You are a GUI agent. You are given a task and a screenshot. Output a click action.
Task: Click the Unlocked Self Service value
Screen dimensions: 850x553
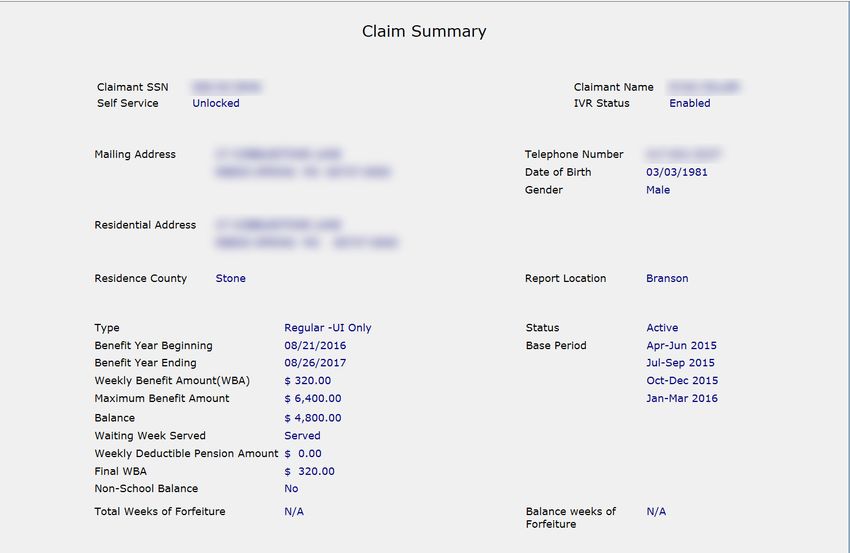tap(216, 103)
